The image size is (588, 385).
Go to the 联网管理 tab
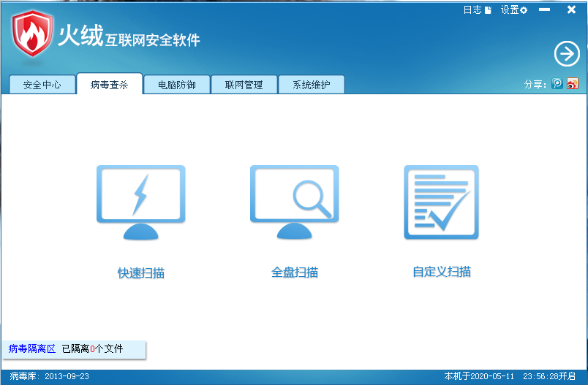(244, 85)
